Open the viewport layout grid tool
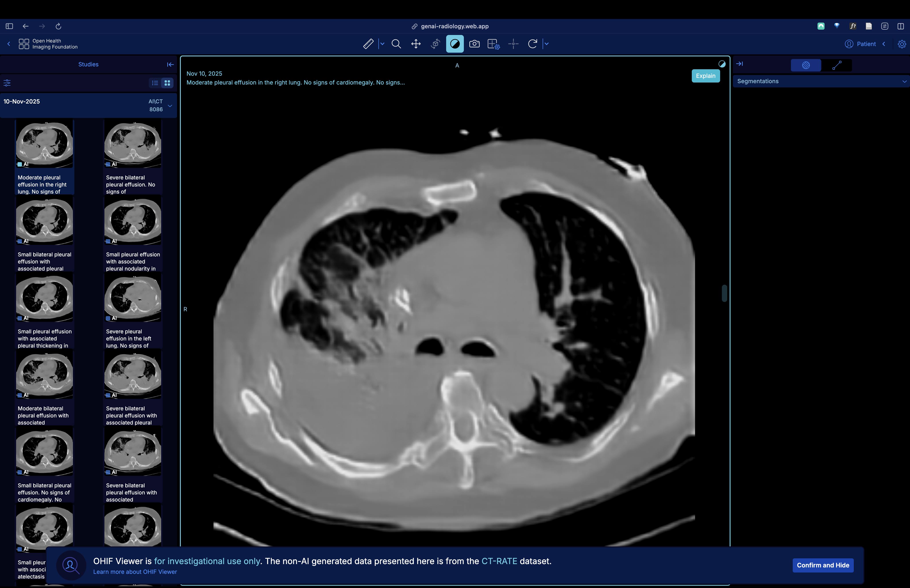This screenshot has height=588, width=910. point(494,44)
